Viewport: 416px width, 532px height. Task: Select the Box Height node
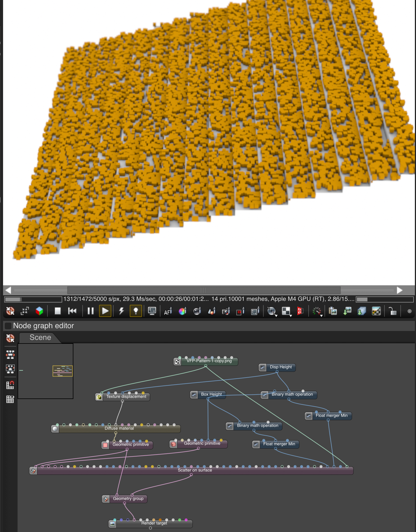coord(208,395)
